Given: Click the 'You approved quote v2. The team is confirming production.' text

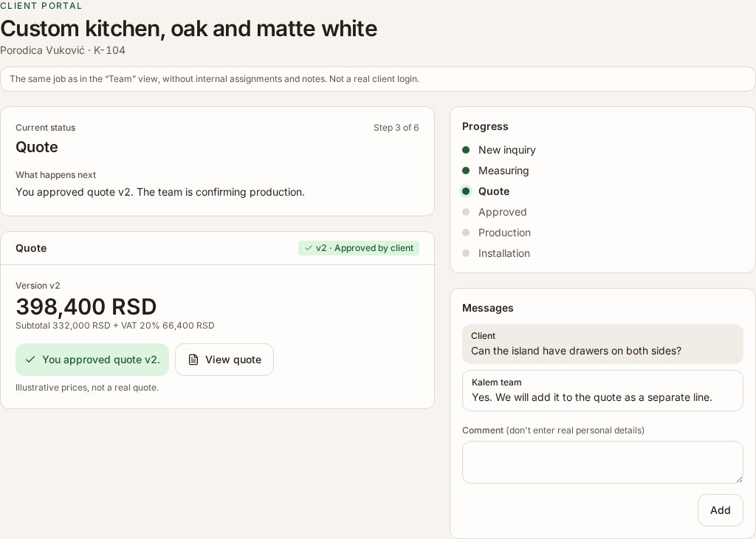Looking at the screenshot, I should [160, 193].
